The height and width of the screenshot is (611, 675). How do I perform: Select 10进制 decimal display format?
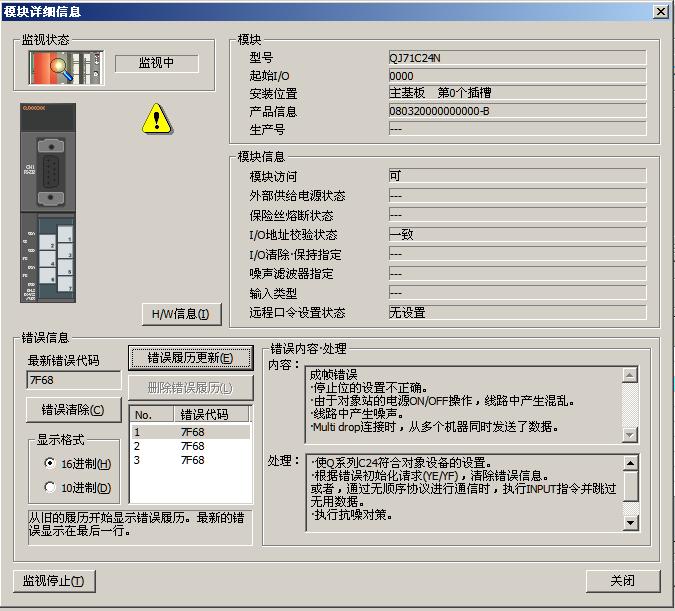(x=50, y=488)
